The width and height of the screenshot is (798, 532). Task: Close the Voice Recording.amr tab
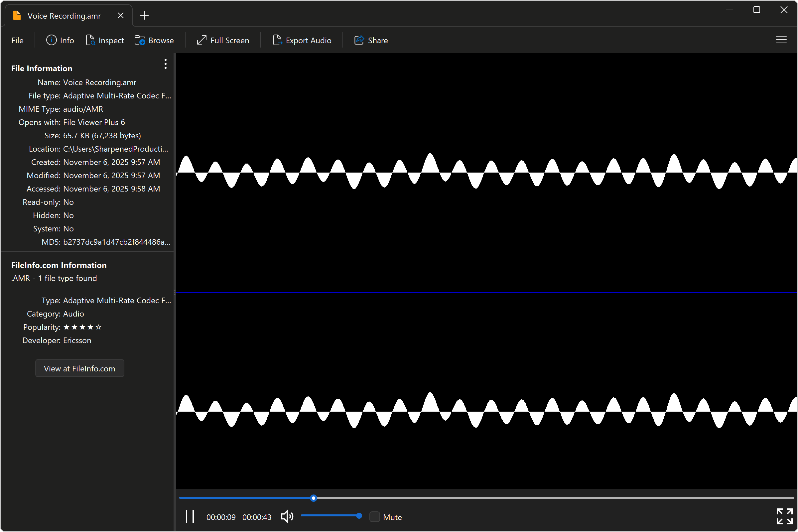(x=121, y=15)
